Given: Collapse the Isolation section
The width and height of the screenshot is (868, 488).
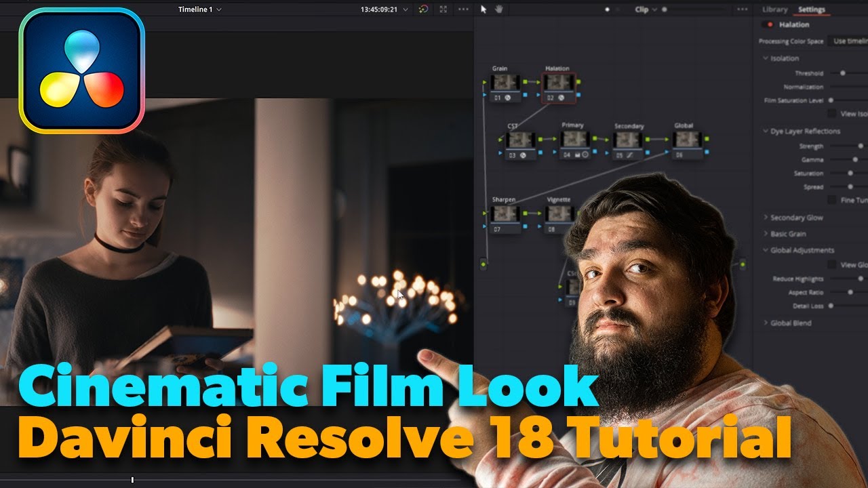Looking at the screenshot, I should click(x=766, y=59).
